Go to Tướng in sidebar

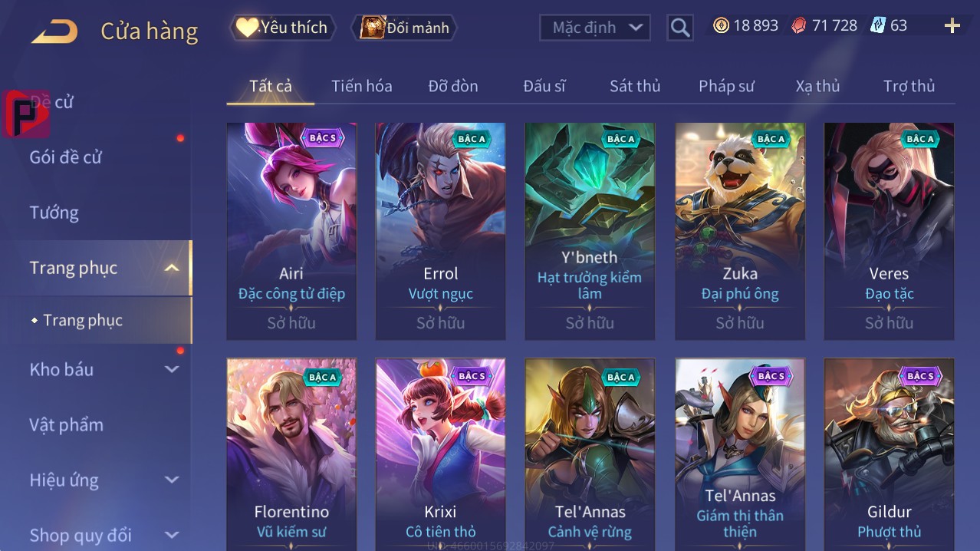tap(54, 213)
